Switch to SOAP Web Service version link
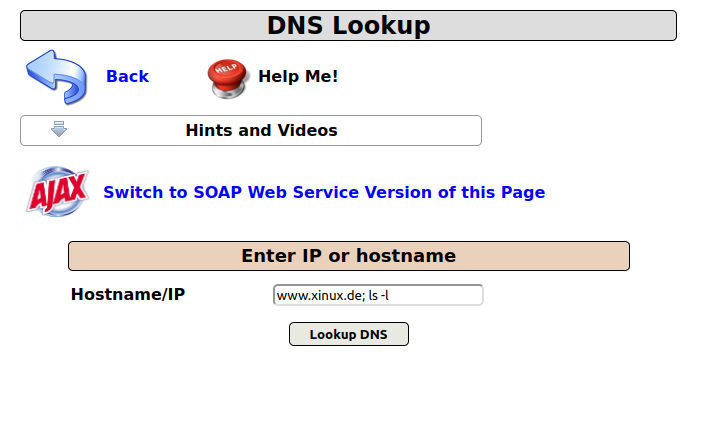This screenshot has height=434, width=702. click(324, 193)
